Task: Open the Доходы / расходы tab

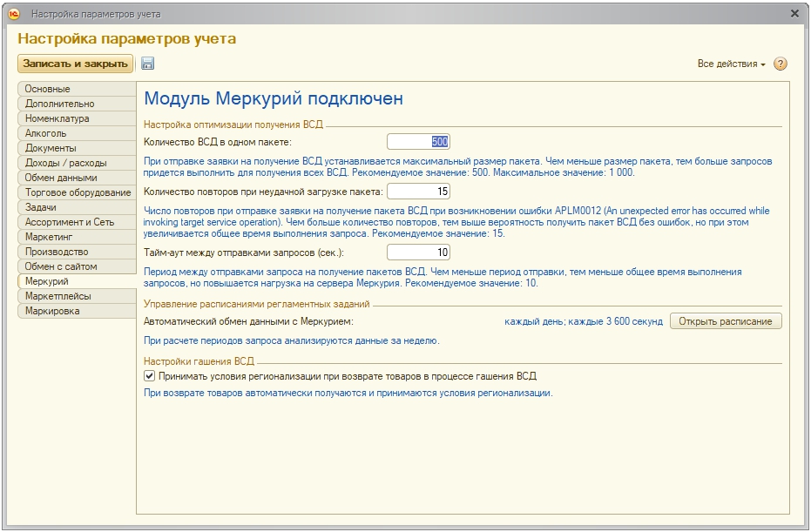Action: coord(77,163)
